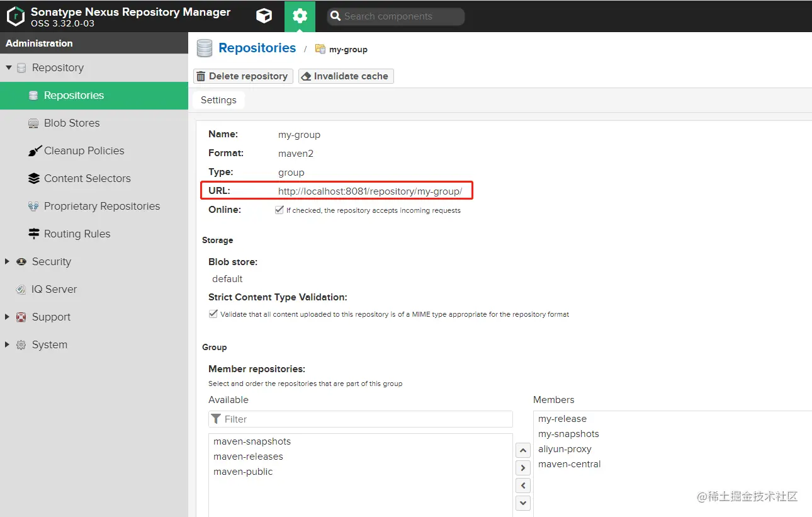
Task: Open the Administration gear icon
Action: 300,16
